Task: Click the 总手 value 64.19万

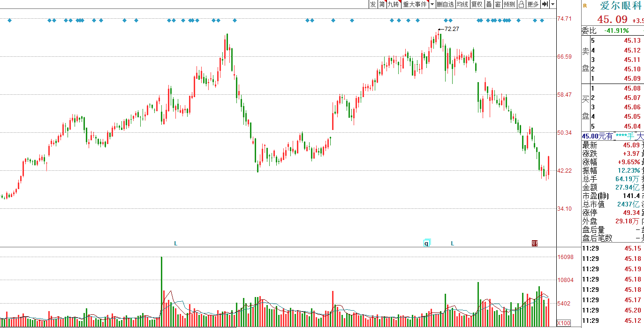Action: point(628,179)
